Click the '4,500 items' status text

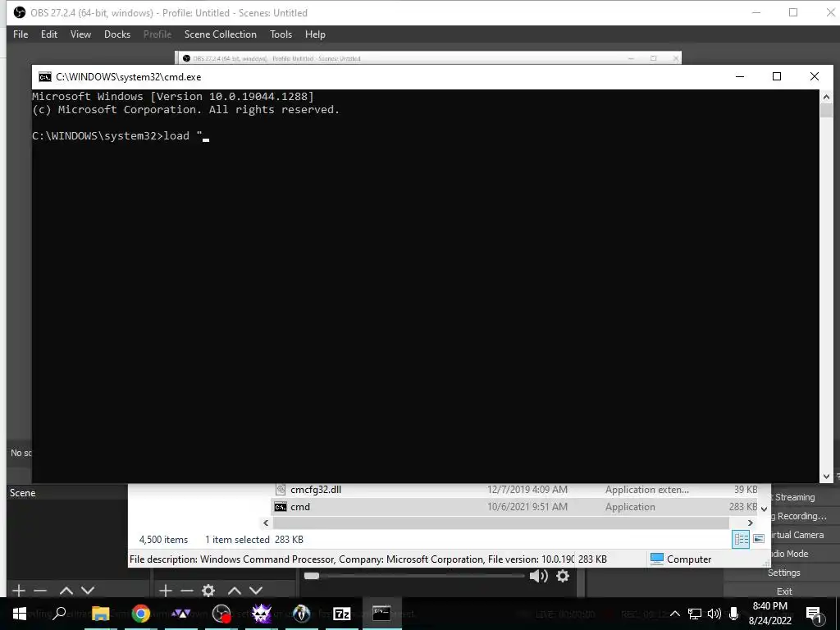point(163,540)
